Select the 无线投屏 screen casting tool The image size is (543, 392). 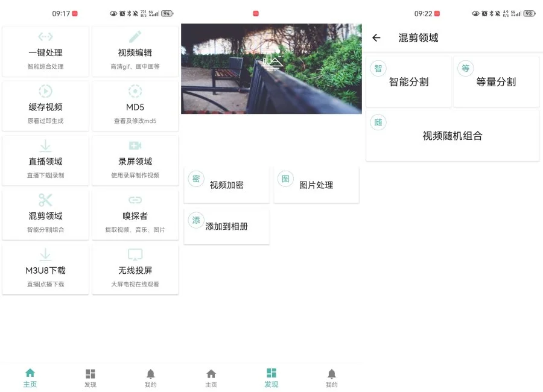point(135,269)
